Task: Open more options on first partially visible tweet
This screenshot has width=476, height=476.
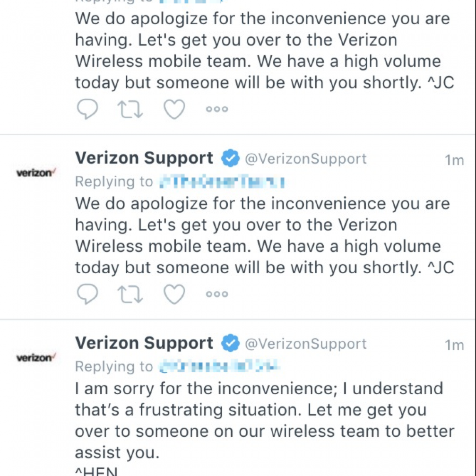Action: tap(217, 109)
